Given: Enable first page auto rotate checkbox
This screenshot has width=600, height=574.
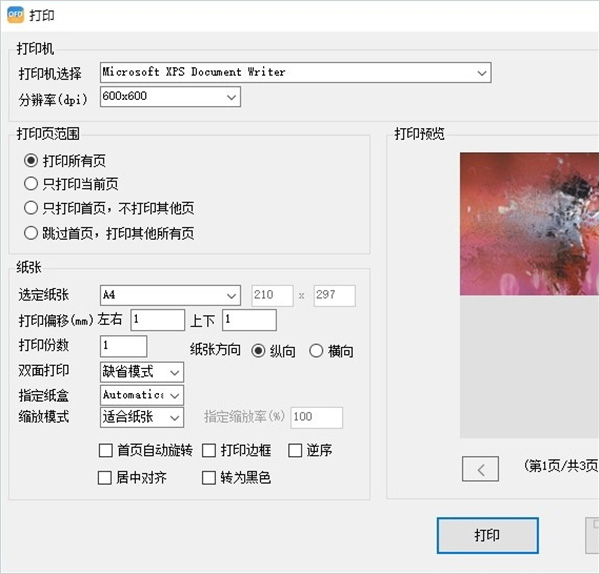Looking at the screenshot, I should pyautogui.click(x=105, y=450).
